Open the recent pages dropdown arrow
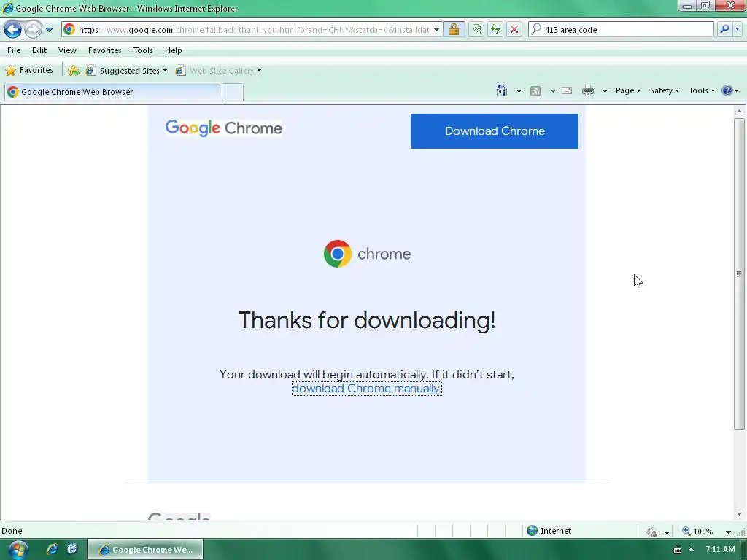 pyautogui.click(x=49, y=29)
